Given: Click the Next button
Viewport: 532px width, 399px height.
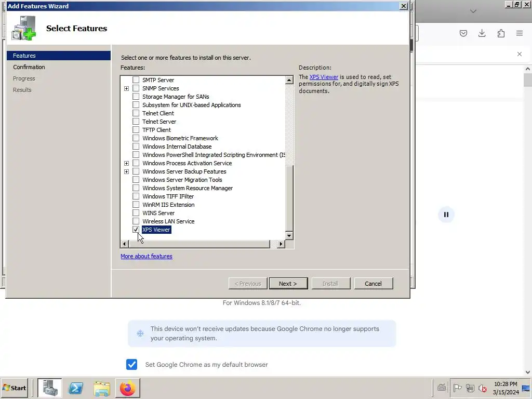Looking at the screenshot, I should (288, 284).
